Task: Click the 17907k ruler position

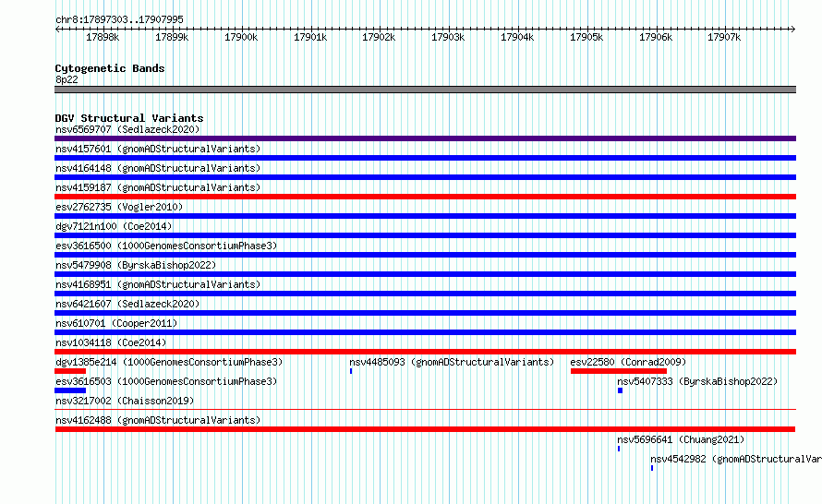Action: click(x=724, y=37)
